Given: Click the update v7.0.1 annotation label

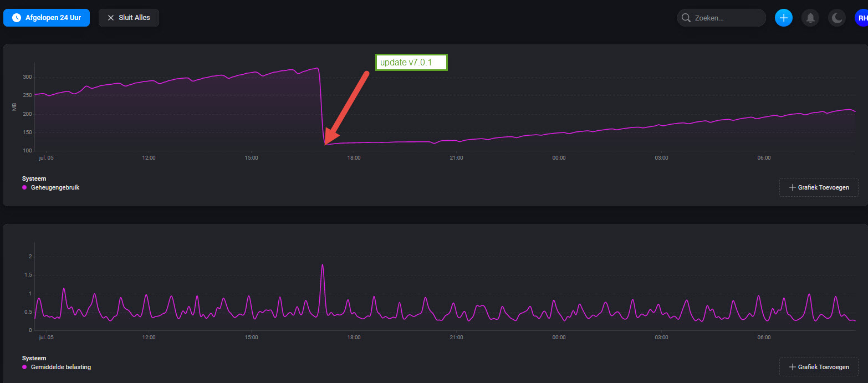Looking at the screenshot, I should coord(411,63).
